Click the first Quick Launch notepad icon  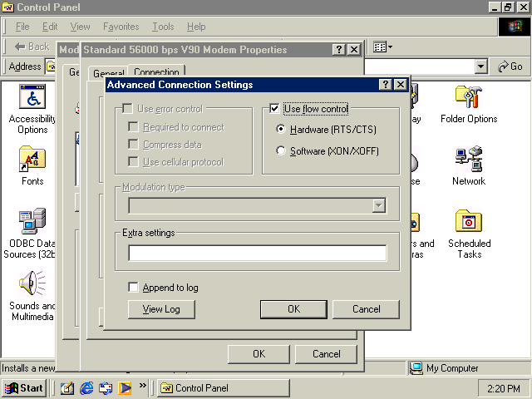coord(66,388)
